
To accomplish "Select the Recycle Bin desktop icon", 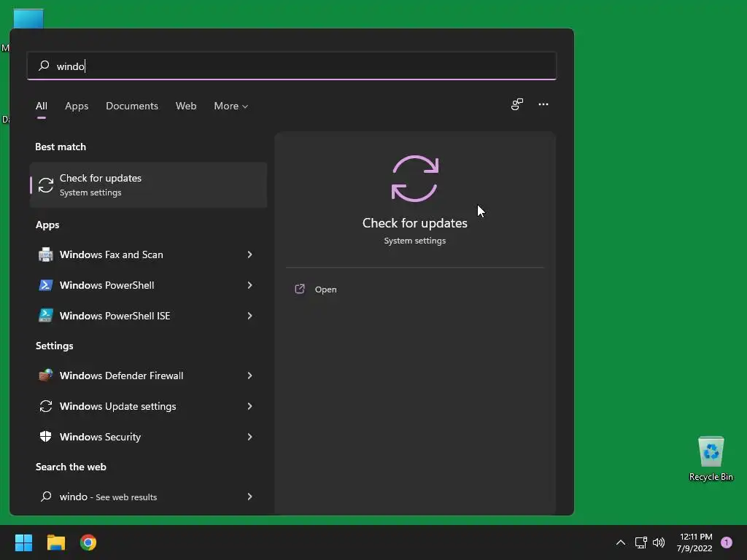I will (711, 459).
